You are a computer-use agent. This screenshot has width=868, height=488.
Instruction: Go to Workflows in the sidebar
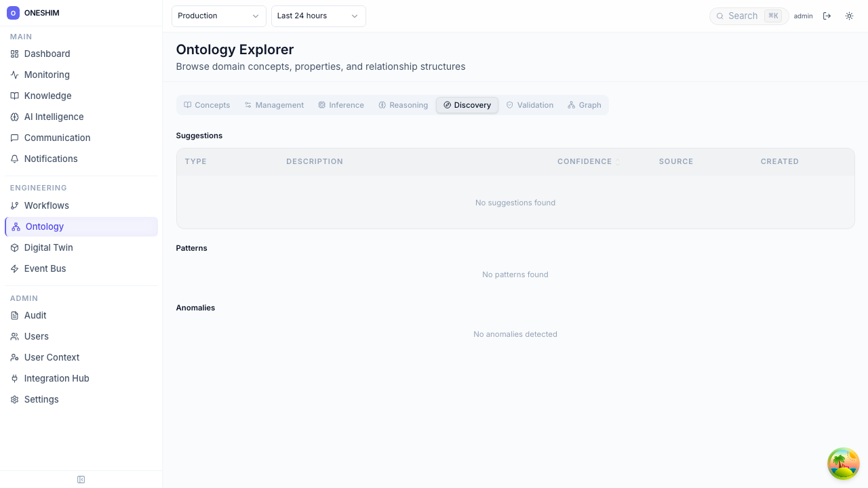click(46, 206)
